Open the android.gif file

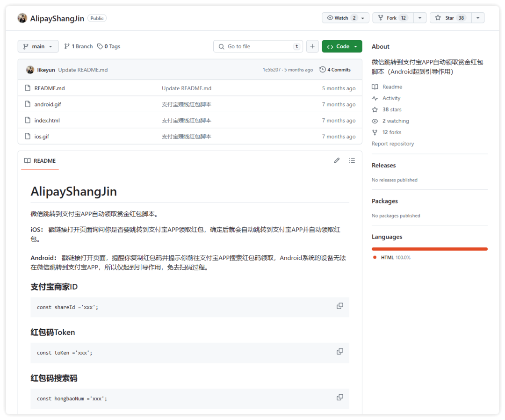(x=48, y=104)
